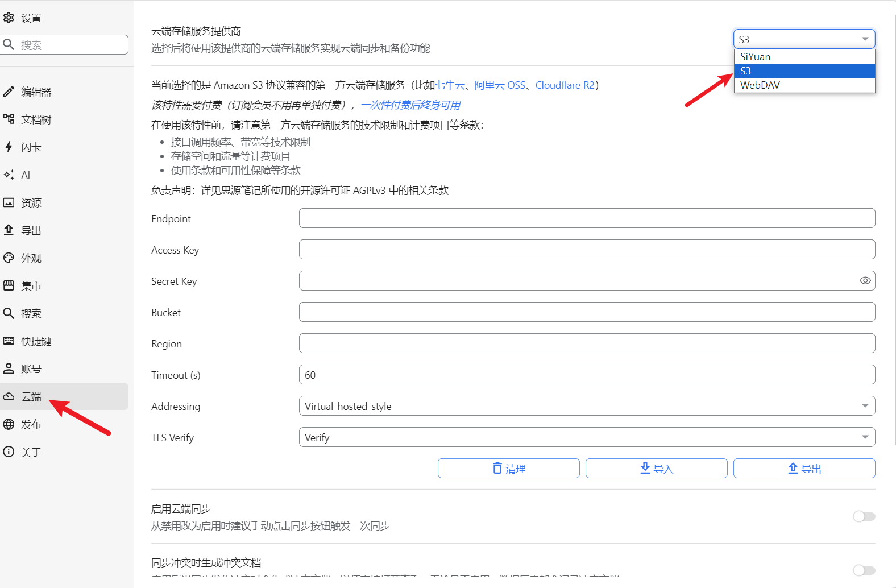Open the 资源 settings tab
The width and height of the screenshot is (896, 588).
pyautogui.click(x=64, y=202)
